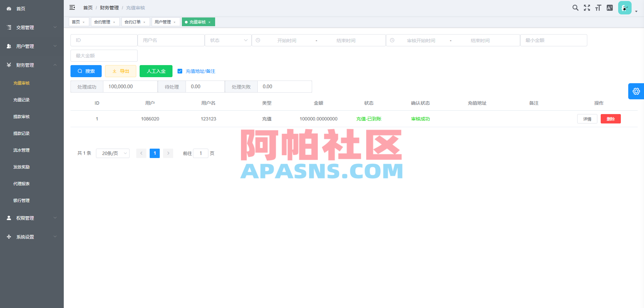Viewport: 644px width, 308px height.
Task: Open the 合约订单 tab
Action: pyautogui.click(x=133, y=22)
